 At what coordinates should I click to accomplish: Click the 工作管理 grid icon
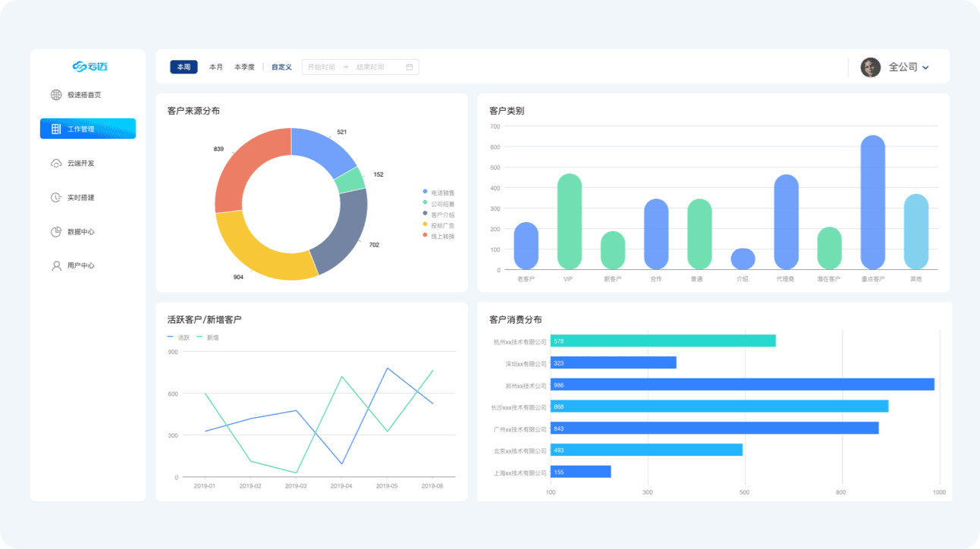[x=56, y=129]
